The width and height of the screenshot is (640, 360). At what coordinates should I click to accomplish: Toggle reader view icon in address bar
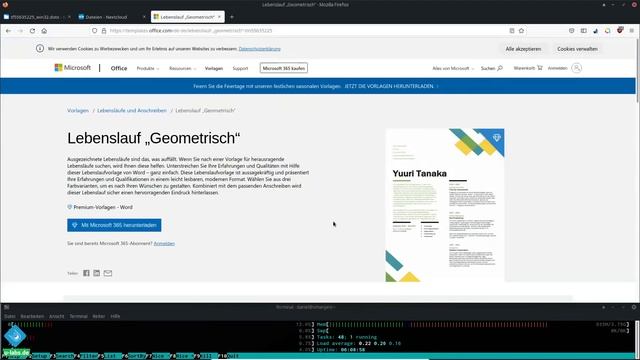click(512, 31)
